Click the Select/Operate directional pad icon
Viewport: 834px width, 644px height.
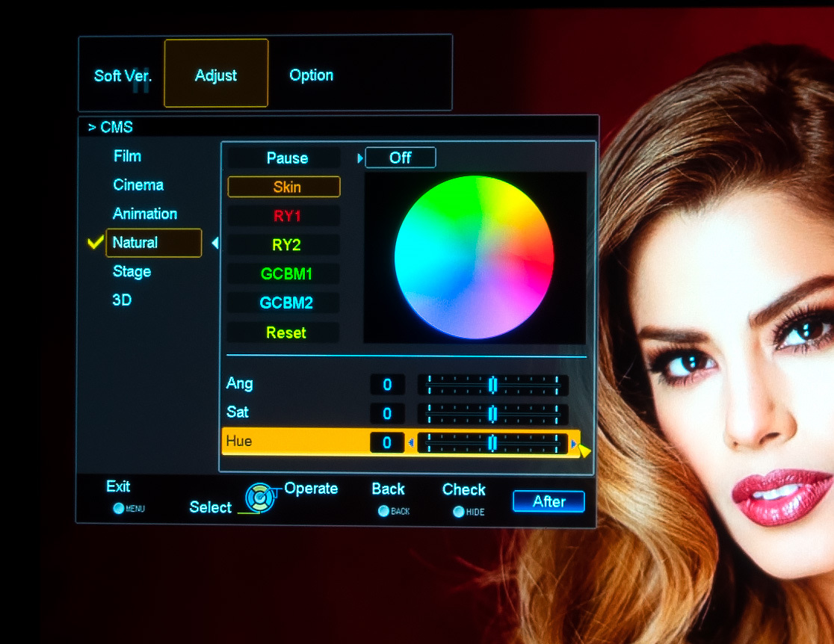pyautogui.click(x=260, y=498)
